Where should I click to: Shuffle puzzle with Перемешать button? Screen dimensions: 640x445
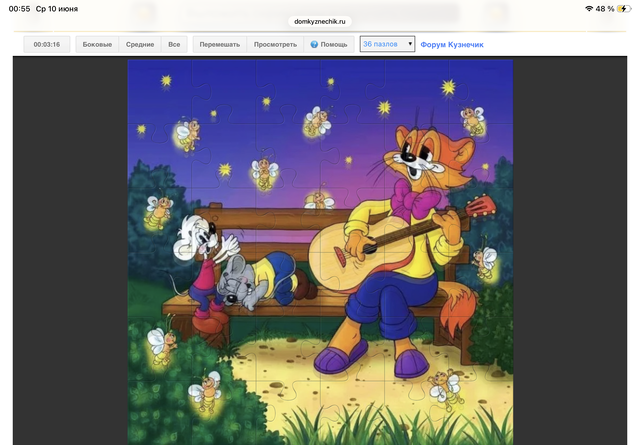pos(220,44)
